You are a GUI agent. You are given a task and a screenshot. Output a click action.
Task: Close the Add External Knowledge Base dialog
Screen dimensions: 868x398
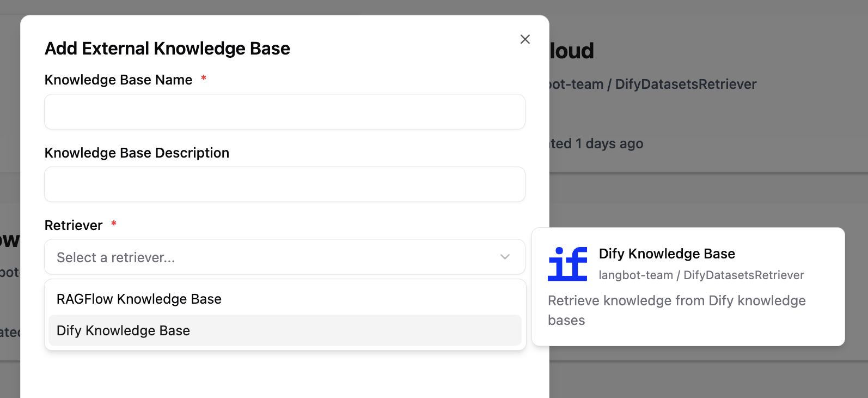525,39
